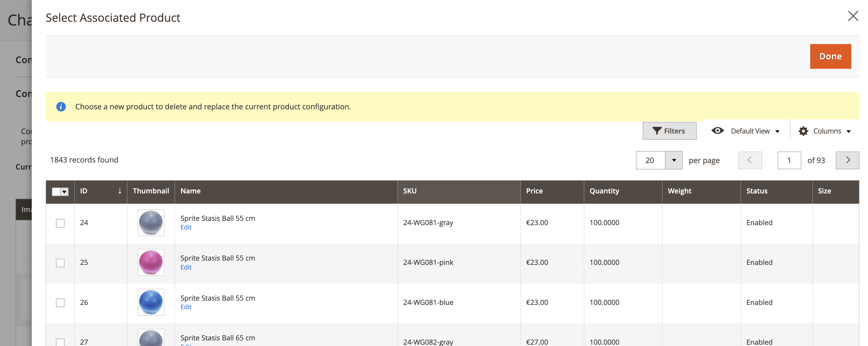Go to next page arrow
The width and height of the screenshot is (868, 346).
pos(848,160)
